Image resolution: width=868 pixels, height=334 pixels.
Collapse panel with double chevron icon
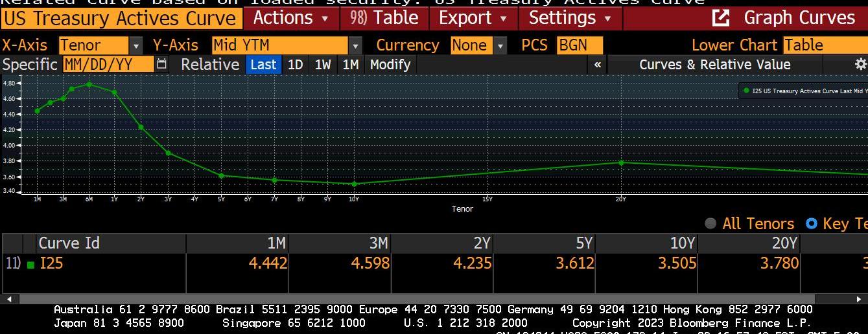(597, 64)
